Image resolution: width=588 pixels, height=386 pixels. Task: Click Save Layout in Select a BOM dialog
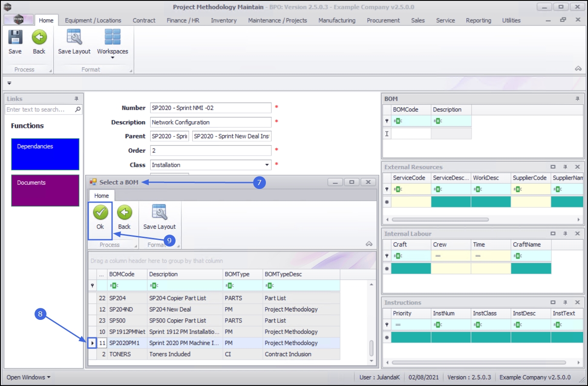pos(159,212)
